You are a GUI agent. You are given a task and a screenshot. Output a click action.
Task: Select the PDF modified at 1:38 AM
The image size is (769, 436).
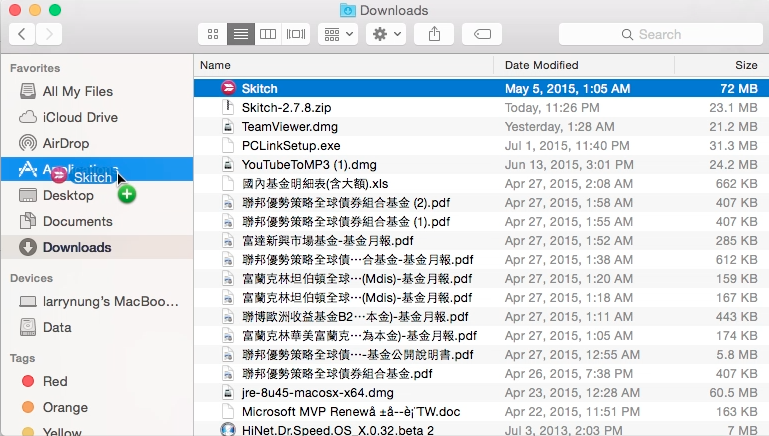482,259
